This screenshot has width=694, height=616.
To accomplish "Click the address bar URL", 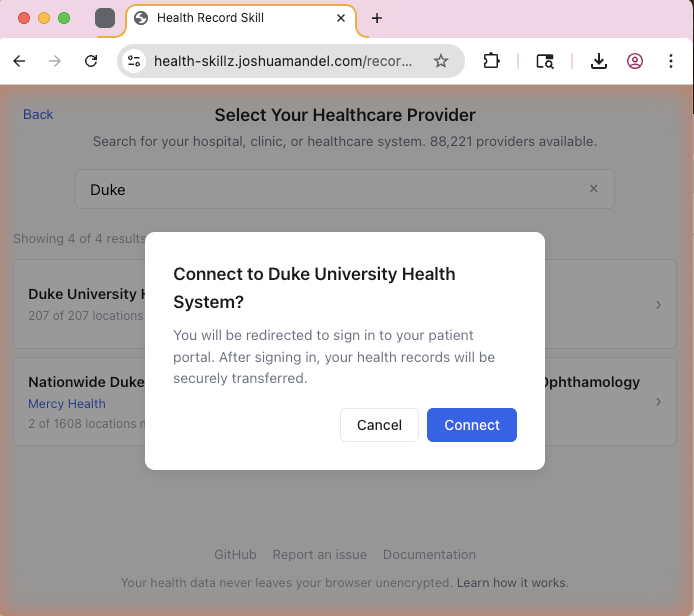I will pyautogui.click(x=282, y=61).
